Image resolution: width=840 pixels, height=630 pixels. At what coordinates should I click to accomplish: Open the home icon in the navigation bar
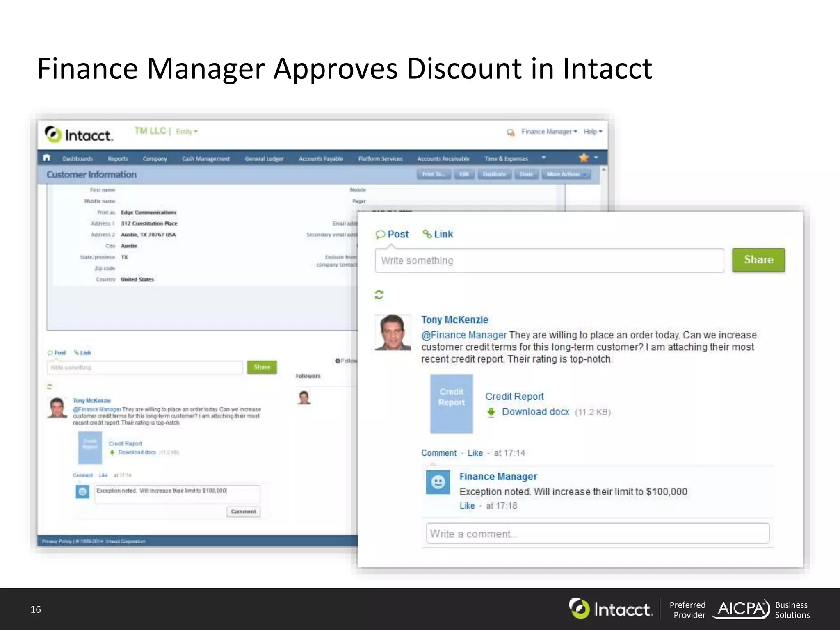coord(47,157)
